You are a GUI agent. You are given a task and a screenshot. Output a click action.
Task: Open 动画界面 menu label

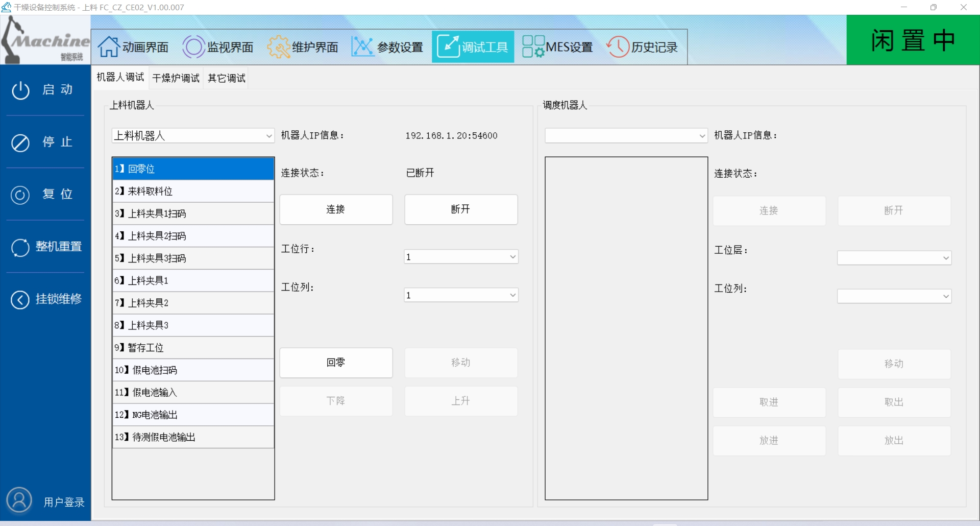click(145, 47)
